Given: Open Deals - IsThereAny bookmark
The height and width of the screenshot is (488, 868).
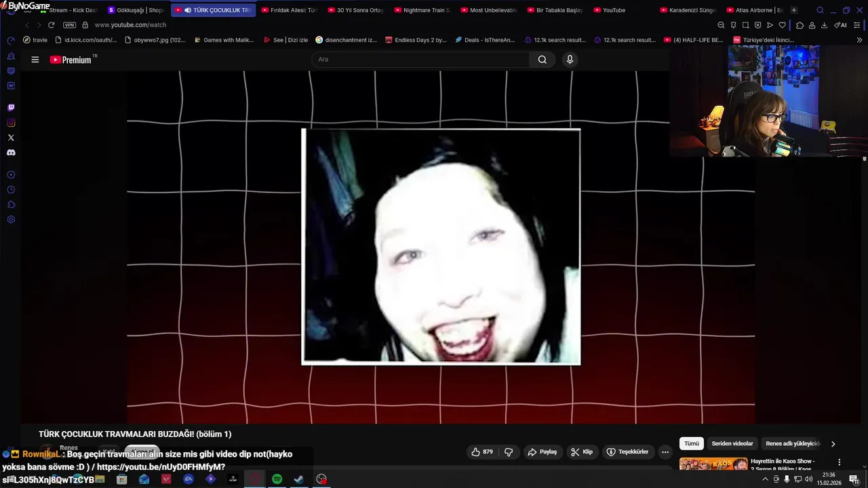Looking at the screenshot, I should (x=485, y=40).
